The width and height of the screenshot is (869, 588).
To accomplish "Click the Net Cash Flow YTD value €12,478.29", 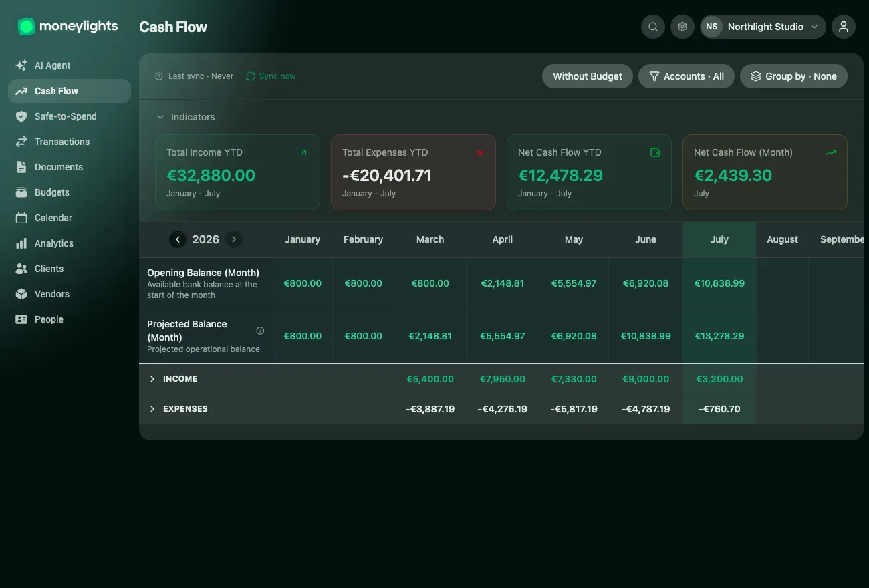I will click(560, 176).
